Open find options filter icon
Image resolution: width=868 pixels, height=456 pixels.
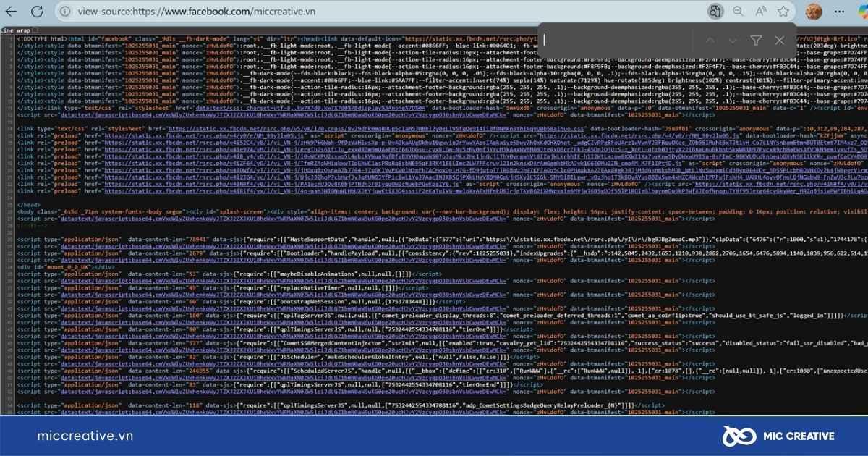(756, 41)
